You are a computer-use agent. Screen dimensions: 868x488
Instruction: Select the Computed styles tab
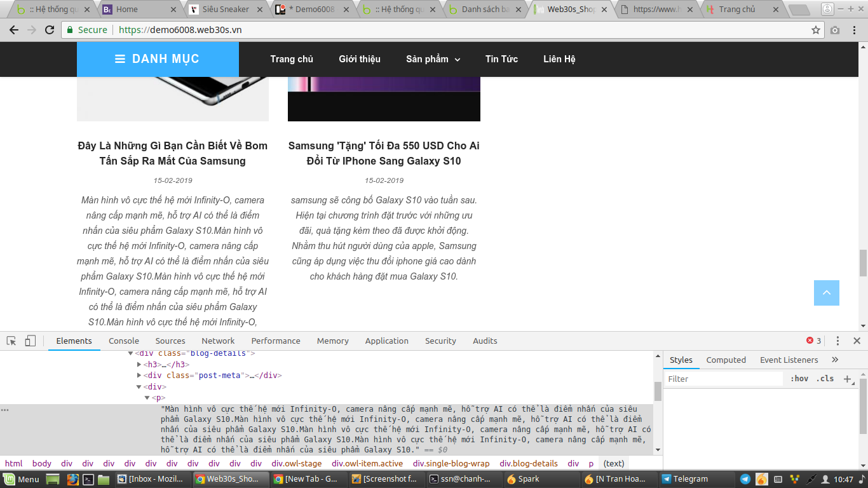pyautogui.click(x=726, y=360)
